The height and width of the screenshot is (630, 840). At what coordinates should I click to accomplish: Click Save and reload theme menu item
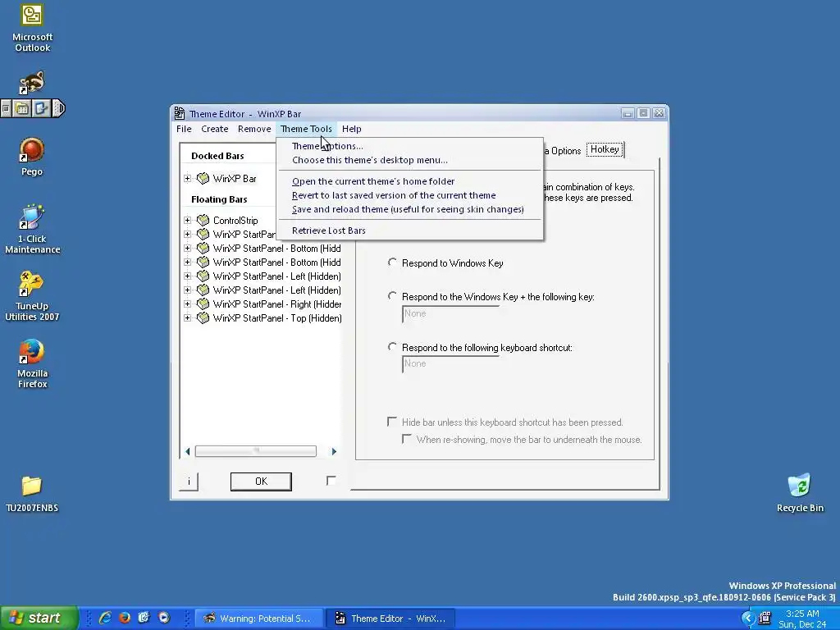click(410, 209)
